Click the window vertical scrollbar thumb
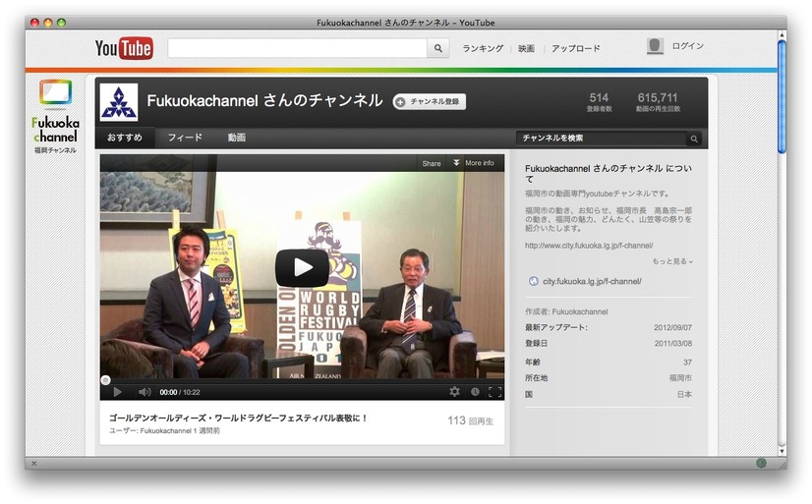This screenshot has height=504, width=812. (782, 96)
